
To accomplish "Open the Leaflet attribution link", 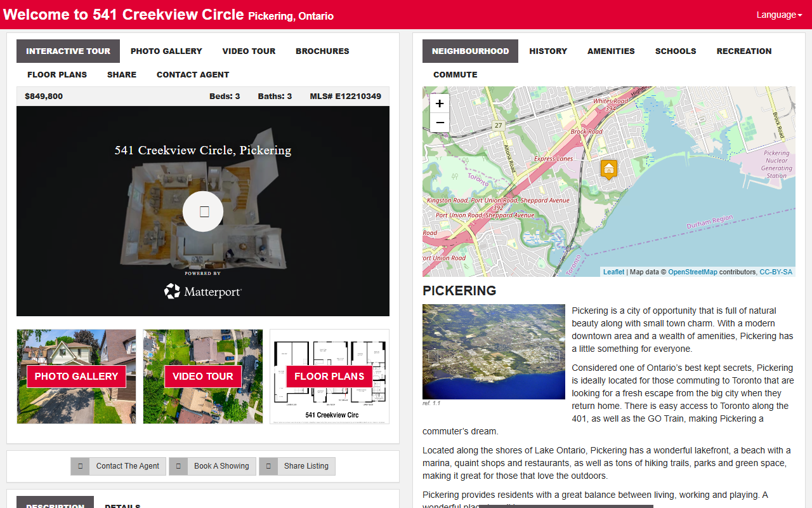I will point(613,272).
